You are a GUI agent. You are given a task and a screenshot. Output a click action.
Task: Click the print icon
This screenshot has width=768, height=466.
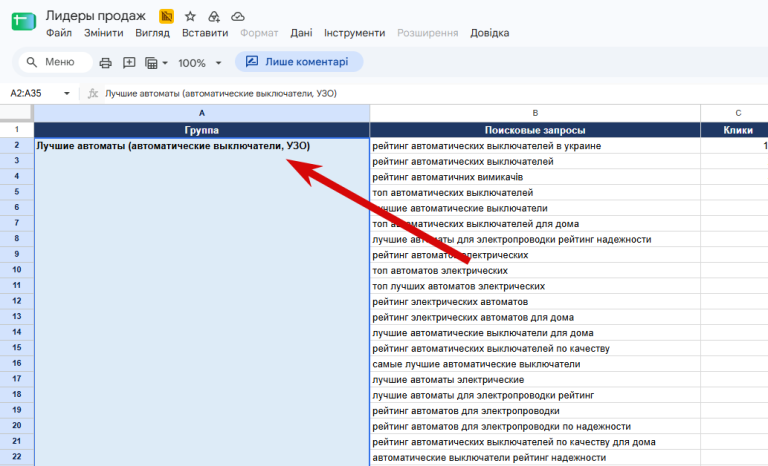105,63
